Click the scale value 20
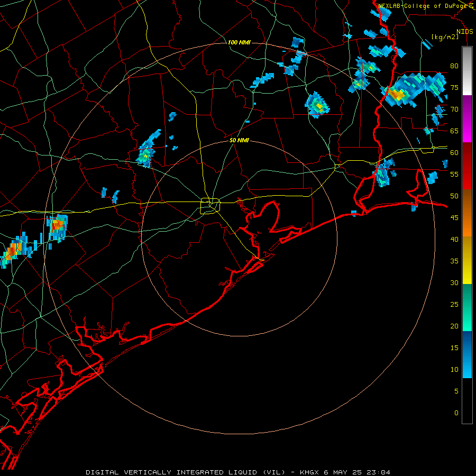Viewport: 476px width, 476px height. (454, 326)
